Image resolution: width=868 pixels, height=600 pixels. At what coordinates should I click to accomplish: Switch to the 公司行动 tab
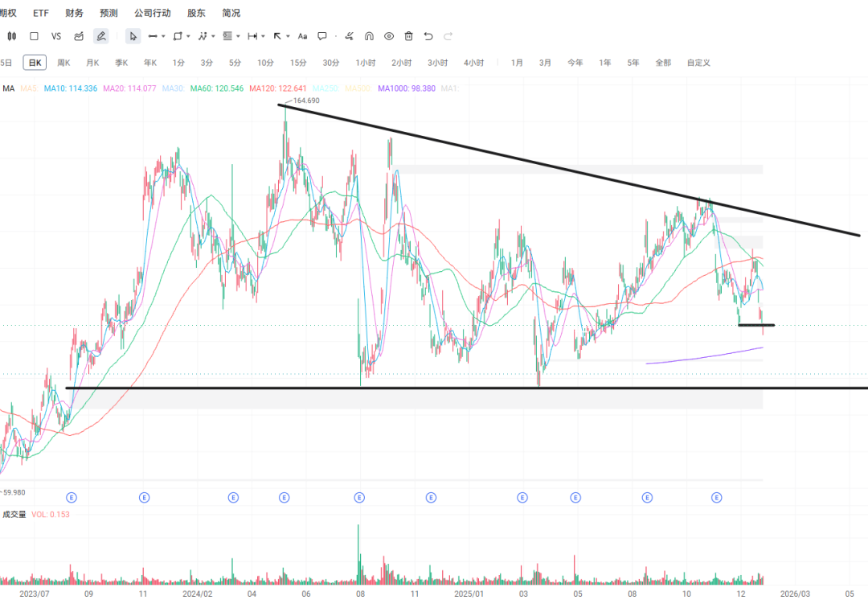pyautogui.click(x=152, y=13)
